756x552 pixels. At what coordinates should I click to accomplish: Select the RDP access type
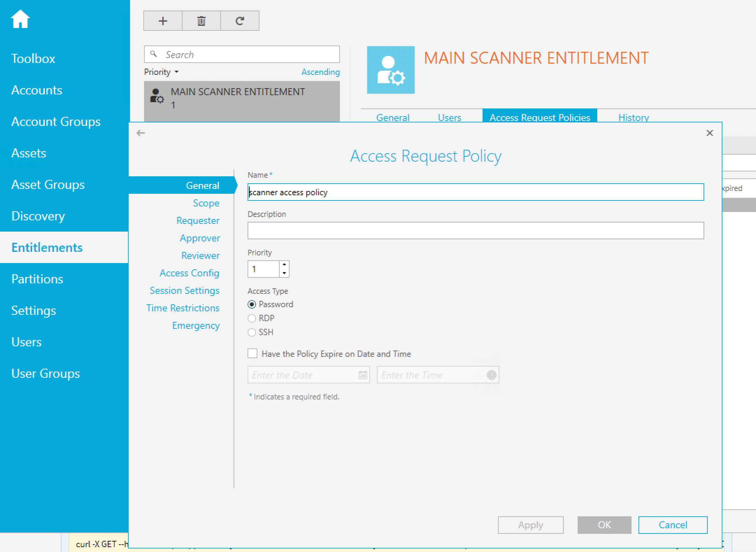[x=252, y=318]
